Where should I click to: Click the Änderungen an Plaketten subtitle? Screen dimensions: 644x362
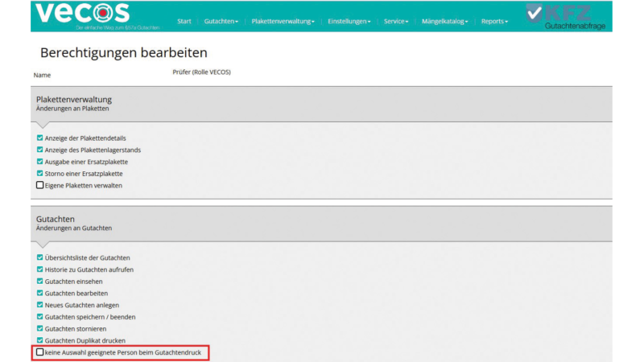[72, 109]
